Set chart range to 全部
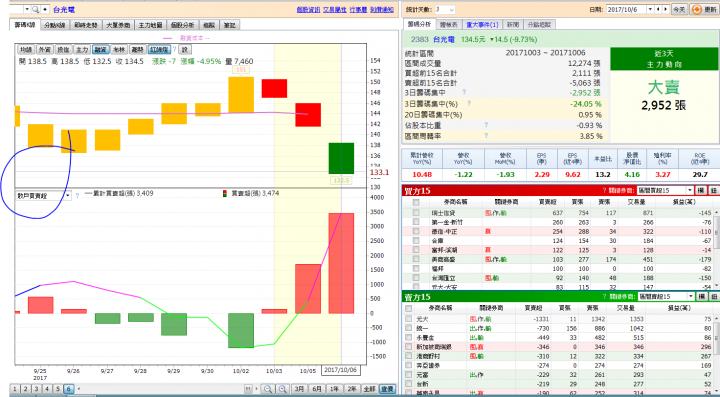The height and width of the screenshot is (397, 720). (x=370, y=389)
